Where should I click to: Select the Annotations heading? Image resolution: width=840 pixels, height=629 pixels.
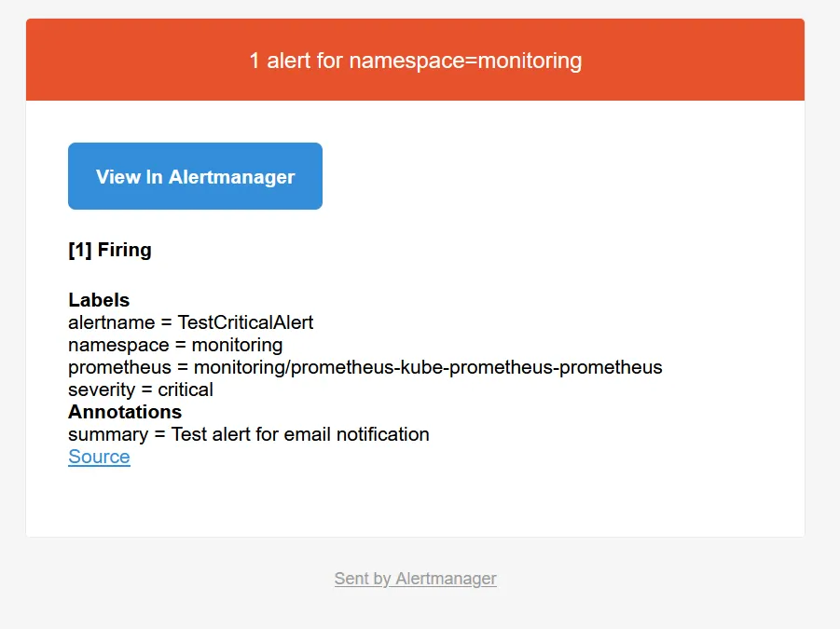125,412
